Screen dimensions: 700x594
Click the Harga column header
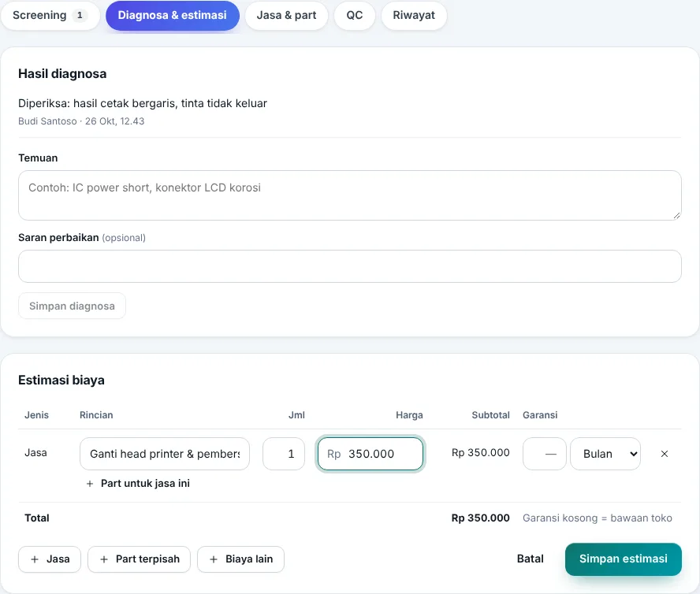[409, 415]
